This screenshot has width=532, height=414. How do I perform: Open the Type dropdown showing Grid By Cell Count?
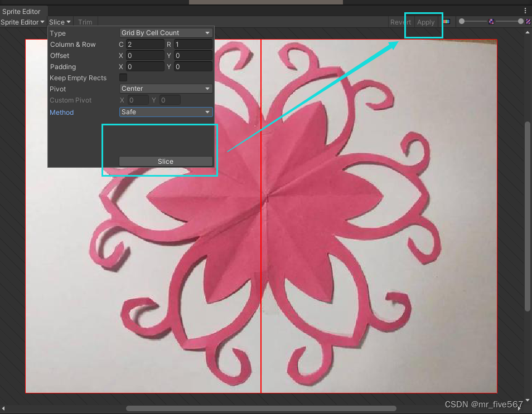(165, 32)
